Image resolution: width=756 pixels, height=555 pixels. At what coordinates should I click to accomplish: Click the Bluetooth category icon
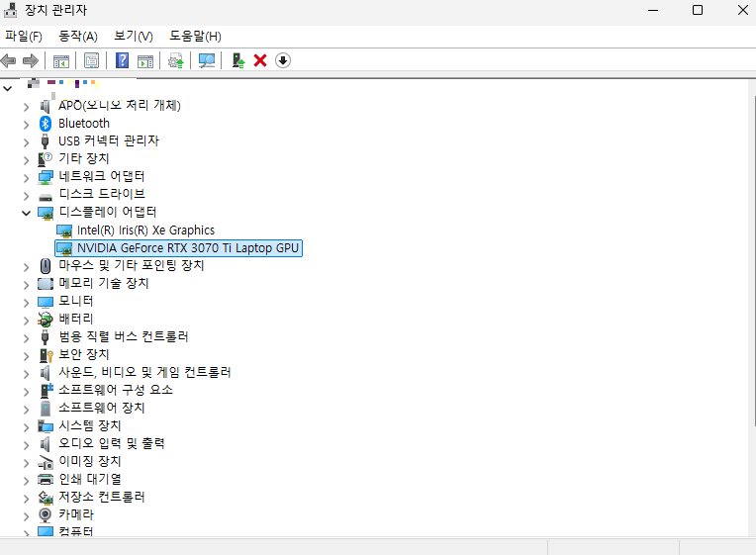click(x=46, y=124)
